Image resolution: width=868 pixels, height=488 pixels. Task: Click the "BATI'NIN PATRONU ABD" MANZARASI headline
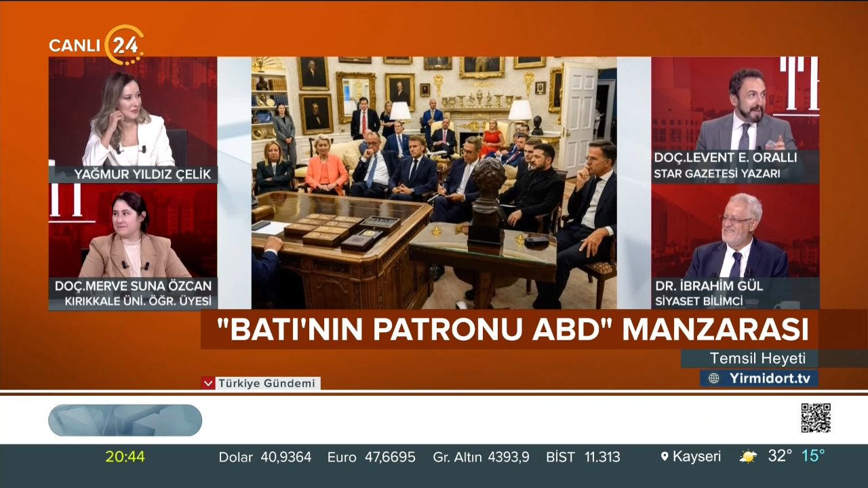[x=513, y=329]
